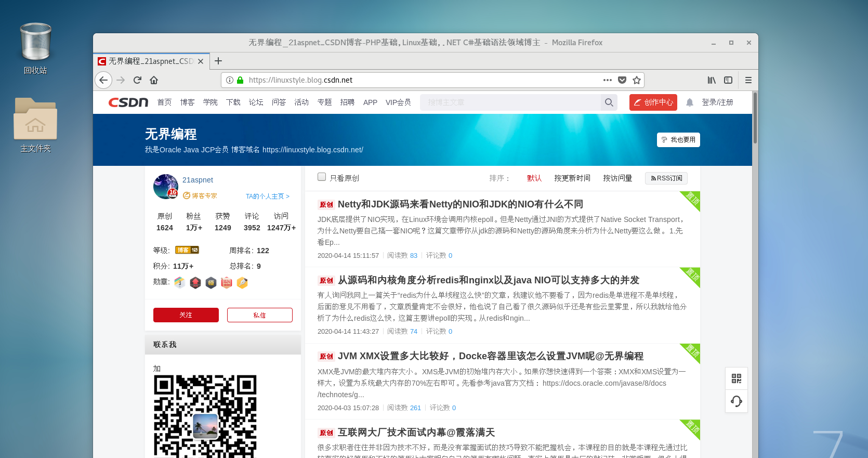Open 学院 navigation item

tap(210, 102)
